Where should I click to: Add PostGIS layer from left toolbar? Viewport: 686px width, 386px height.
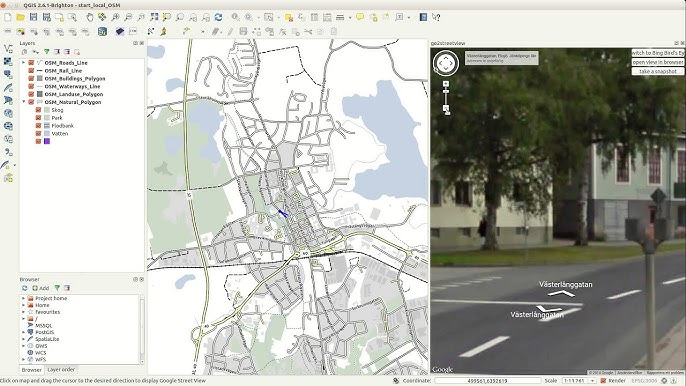coord(8,74)
